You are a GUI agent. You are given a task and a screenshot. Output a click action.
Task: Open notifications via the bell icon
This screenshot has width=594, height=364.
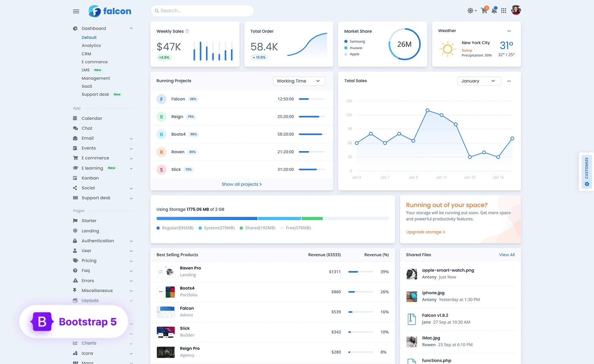(x=494, y=11)
